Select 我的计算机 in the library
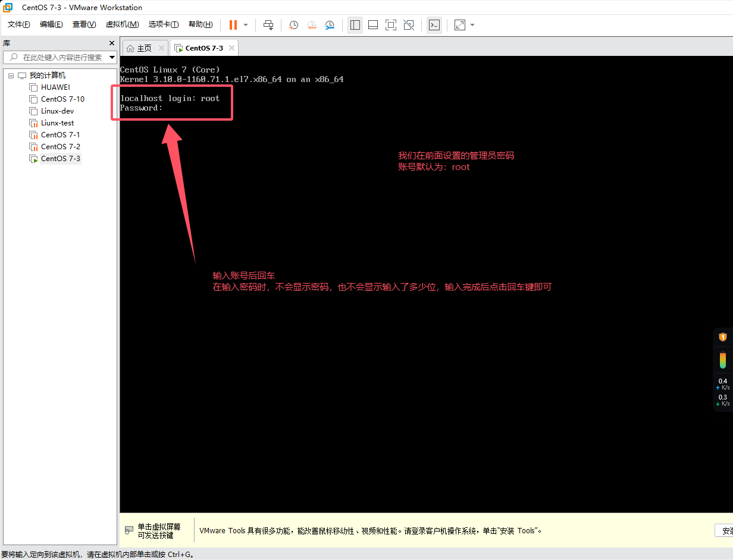 pos(48,75)
